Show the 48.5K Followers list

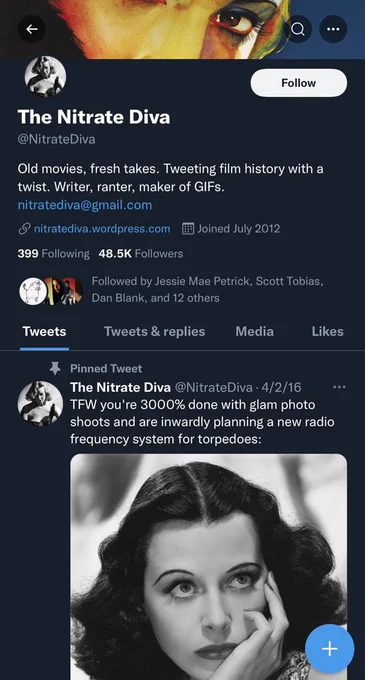(140, 254)
